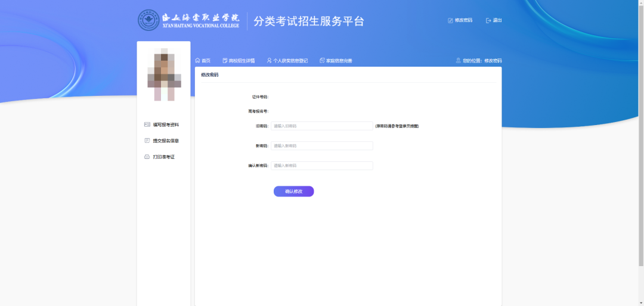Click the 修改密码 panel heading
Screen dimensions: 644x306
pos(210,75)
